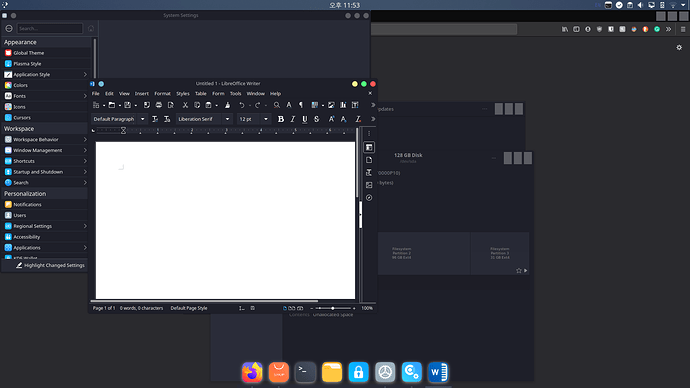The width and height of the screenshot is (690, 388).
Task: Launch Firefox from the dock
Action: point(252,372)
